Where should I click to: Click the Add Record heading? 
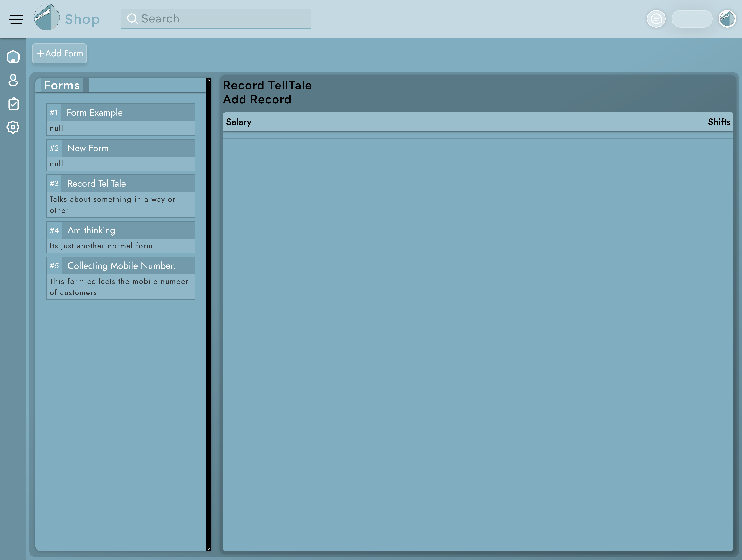click(x=257, y=100)
